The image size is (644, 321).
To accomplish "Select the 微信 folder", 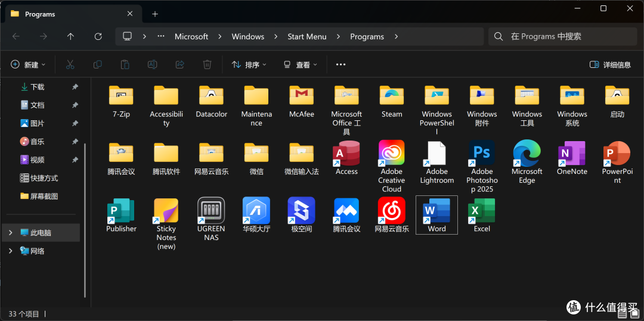I will tap(256, 158).
